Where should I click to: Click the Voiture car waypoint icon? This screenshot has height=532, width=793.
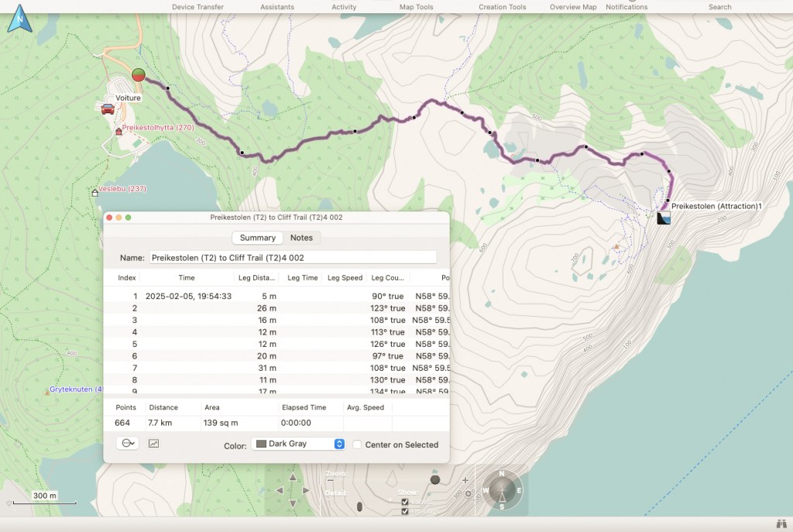pos(108,109)
